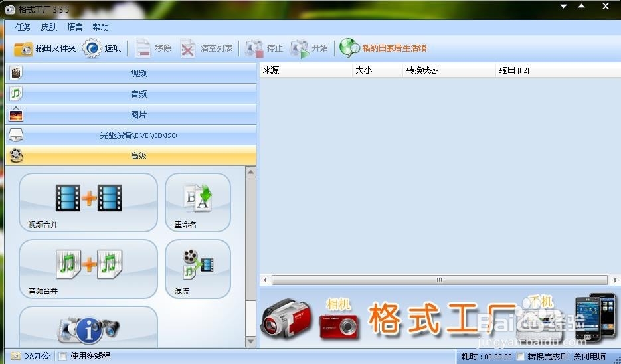Toggle shutdown after conversion checkbox
621x364 pixels.
pyautogui.click(x=520, y=356)
